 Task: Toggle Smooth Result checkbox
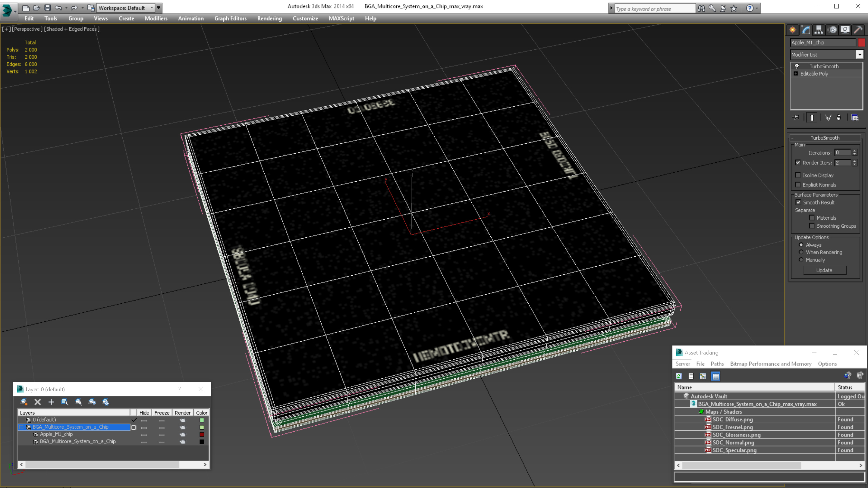(x=798, y=202)
